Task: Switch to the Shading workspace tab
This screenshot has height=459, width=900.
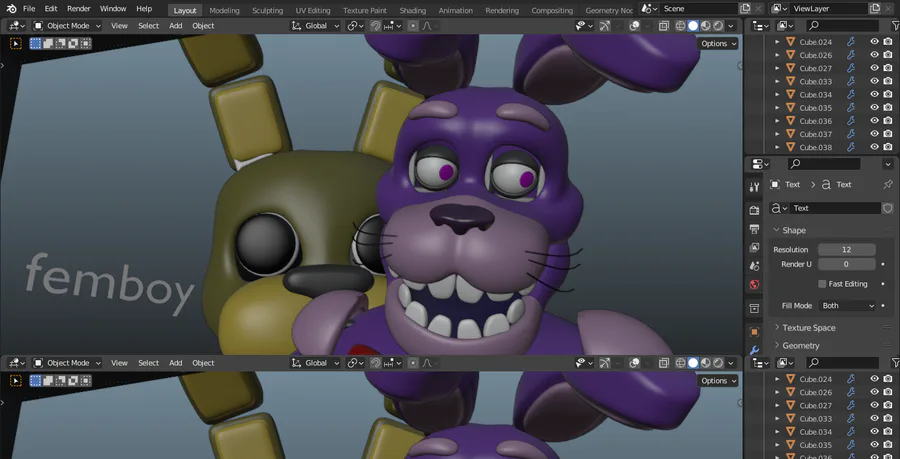Action: click(413, 10)
